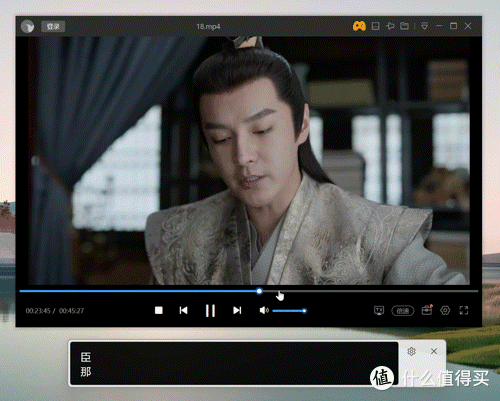
Task: Maximize the player window
Action: [x=453, y=26]
